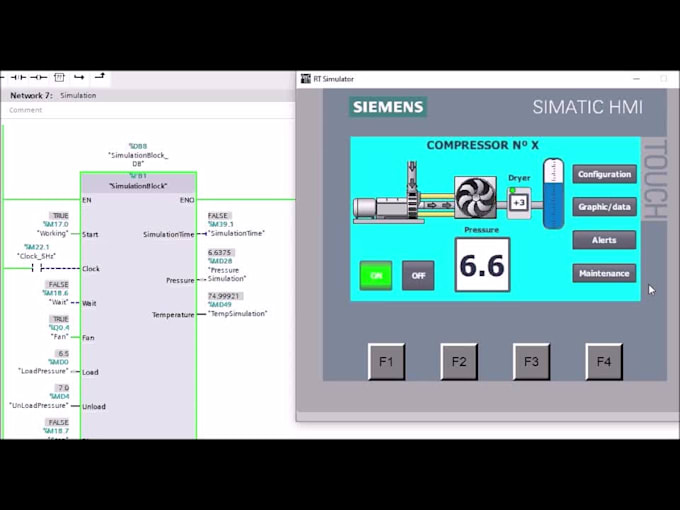The width and height of the screenshot is (680, 510).
Task: Open the Graphic/data screen on HMI
Action: pos(605,207)
